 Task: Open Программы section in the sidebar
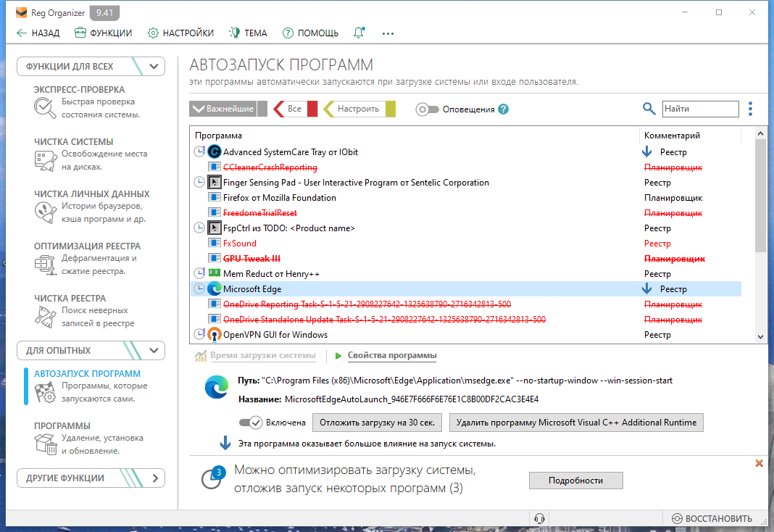point(62,425)
